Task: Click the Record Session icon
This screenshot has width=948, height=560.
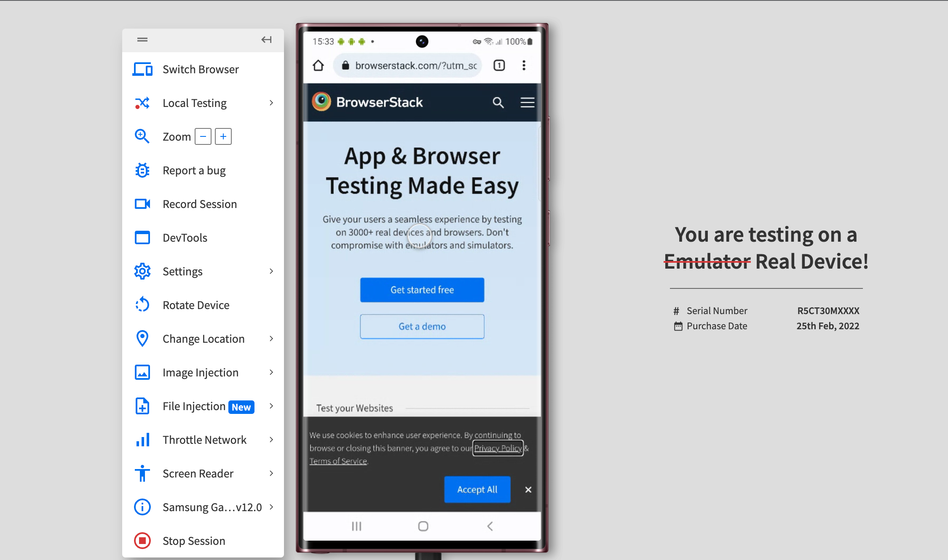Action: [x=143, y=204]
